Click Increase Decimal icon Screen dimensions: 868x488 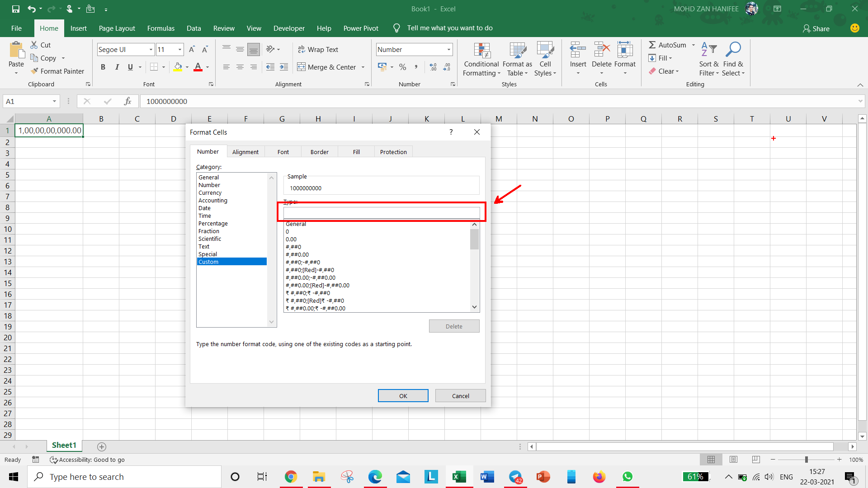coord(433,67)
